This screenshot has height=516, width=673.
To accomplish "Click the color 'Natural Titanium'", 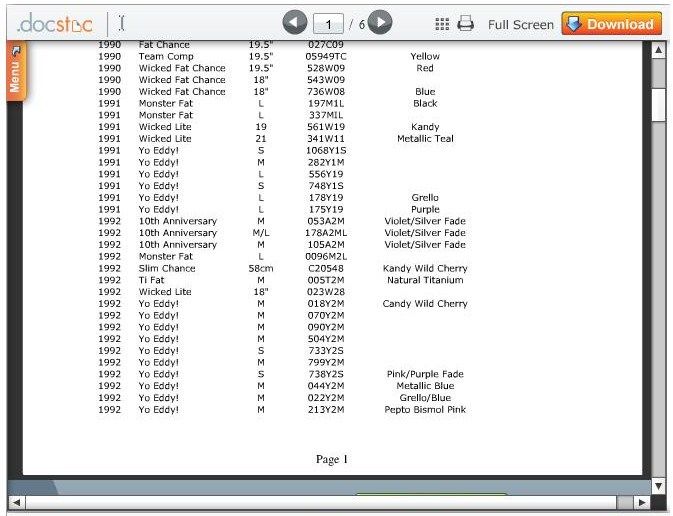I will click(425, 280).
